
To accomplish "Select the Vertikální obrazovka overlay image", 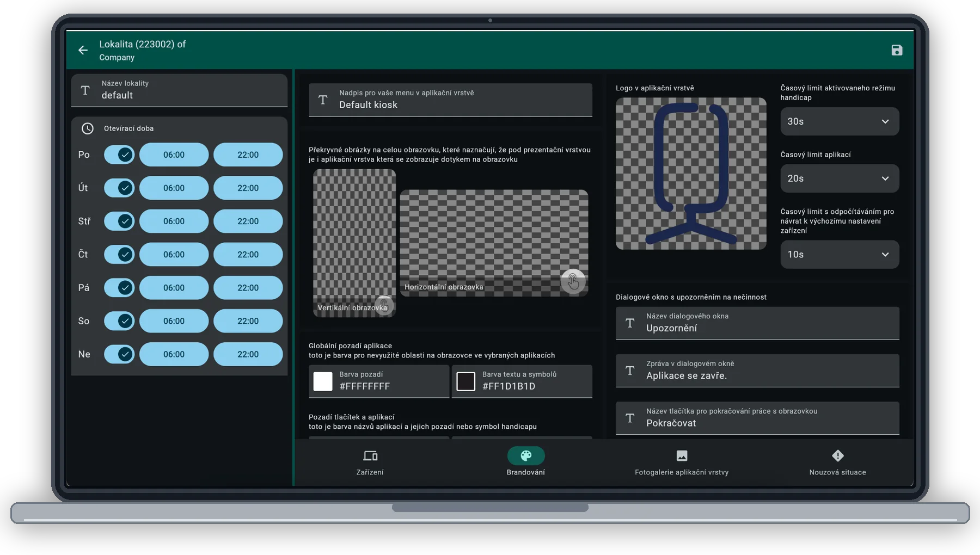I will (354, 243).
